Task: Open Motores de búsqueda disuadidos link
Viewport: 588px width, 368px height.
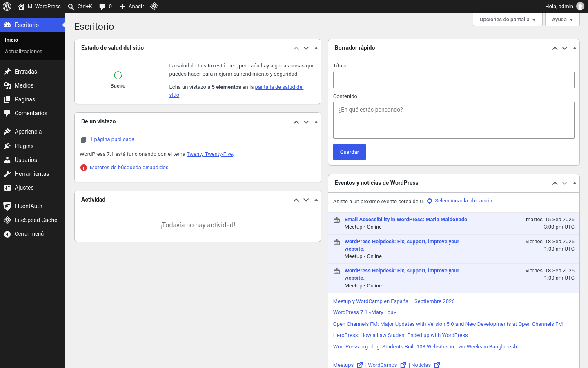Action: tap(129, 168)
